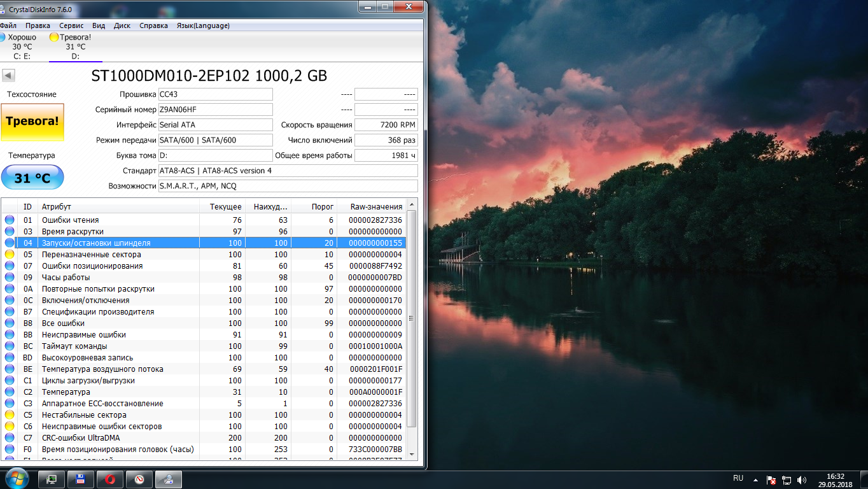This screenshot has height=489, width=868.
Task: Click the Включения/отключения attribute name
Action: (85, 301)
